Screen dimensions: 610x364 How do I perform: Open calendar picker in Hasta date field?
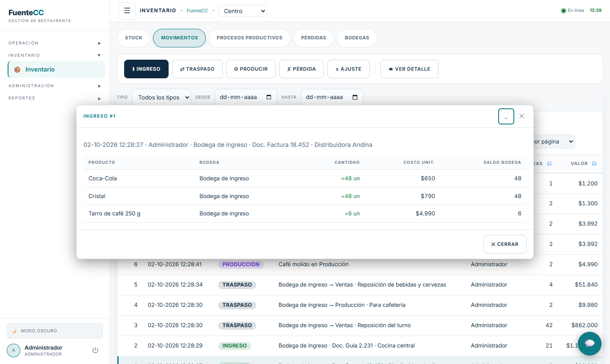[355, 97]
